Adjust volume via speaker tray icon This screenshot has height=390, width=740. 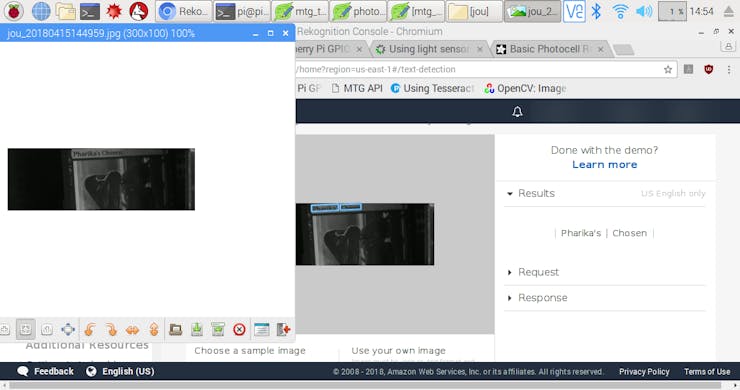[x=644, y=11]
